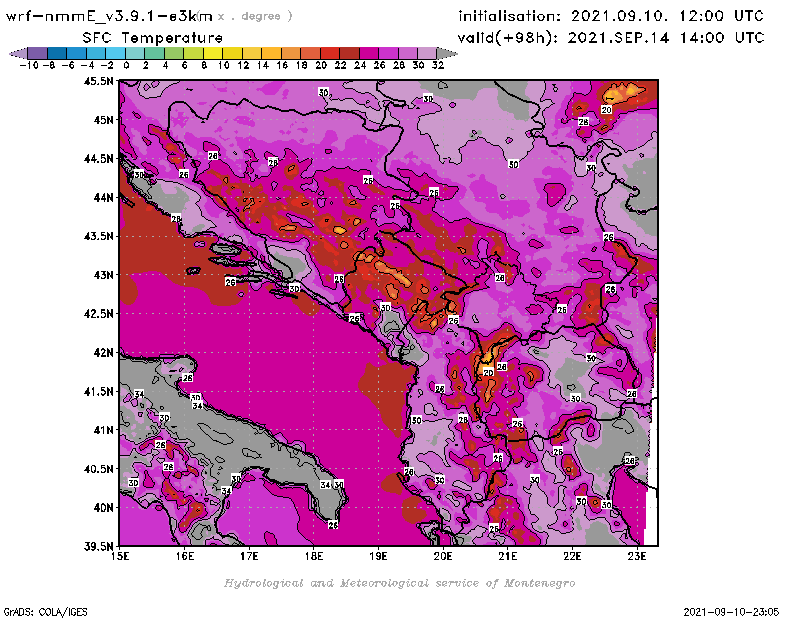This screenshot has height=618, width=800.
Task: Click the '23E' longitude axis label
Action: coord(637,556)
